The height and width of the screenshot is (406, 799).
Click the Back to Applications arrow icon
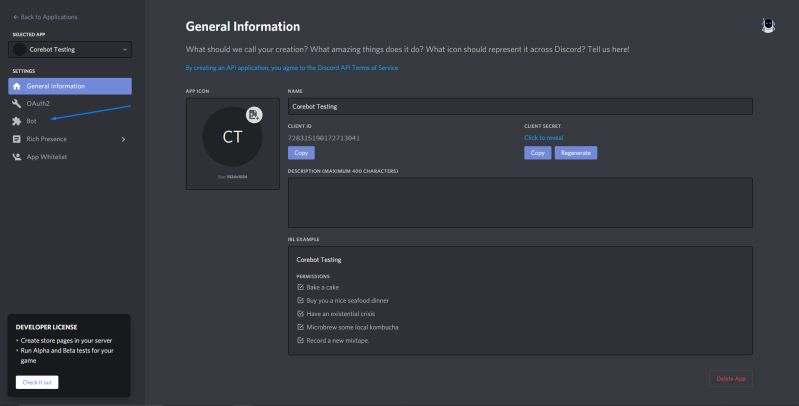pos(15,17)
